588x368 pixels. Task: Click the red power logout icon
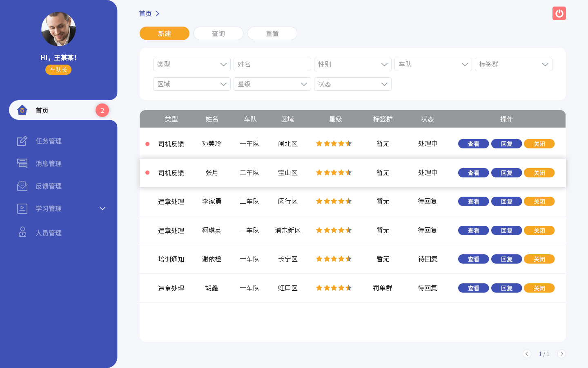click(x=559, y=13)
